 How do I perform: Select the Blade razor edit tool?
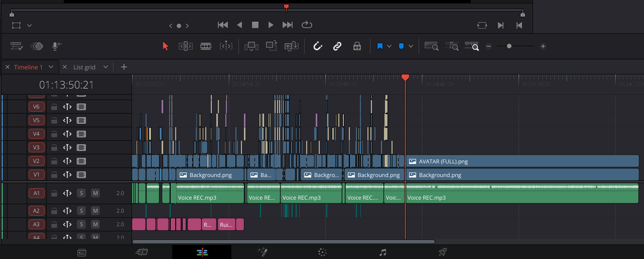206,47
